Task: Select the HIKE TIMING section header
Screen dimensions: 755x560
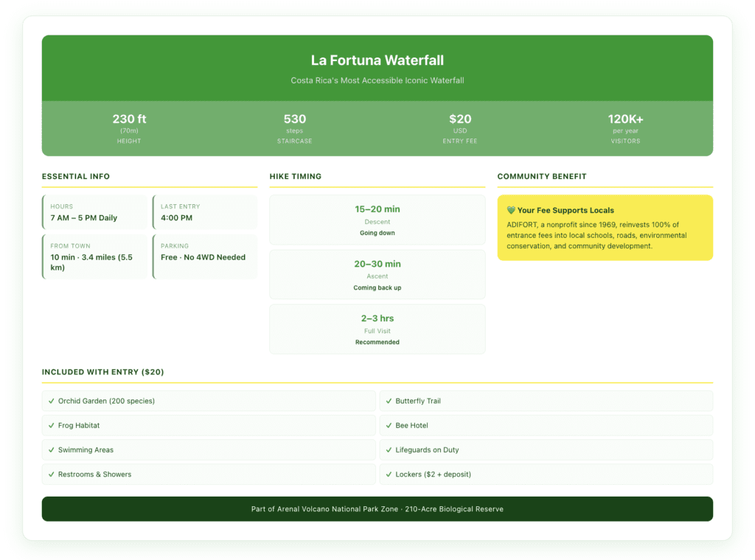Action: tap(296, 176)
